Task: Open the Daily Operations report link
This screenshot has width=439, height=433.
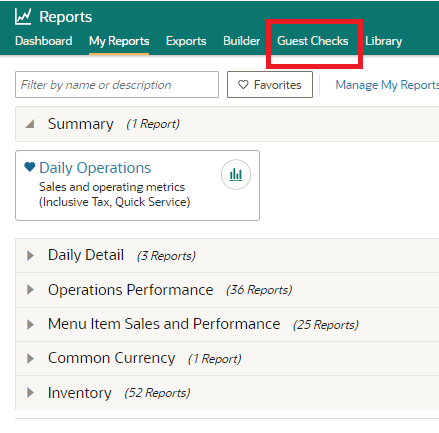Action: tap(95, 168)
